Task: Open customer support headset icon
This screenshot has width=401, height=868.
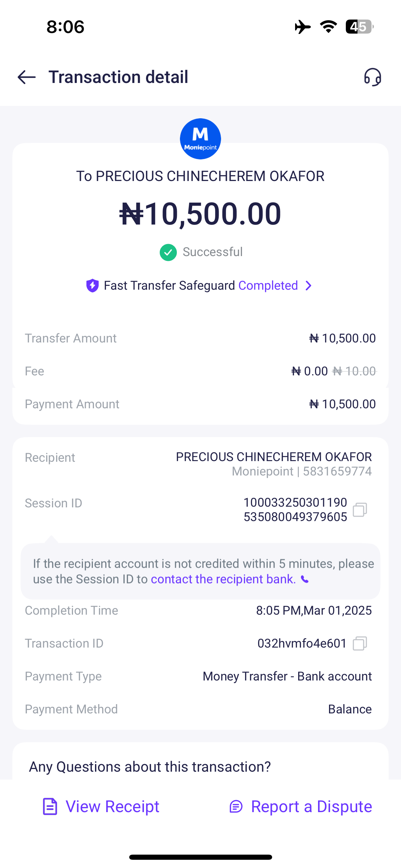Action: 373,77
